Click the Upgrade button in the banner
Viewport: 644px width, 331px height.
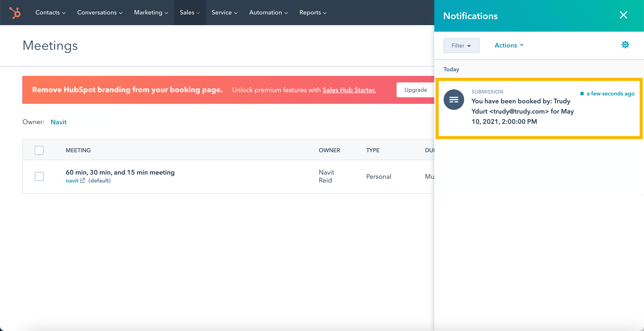pyautogui.click(x=415, y=90)
